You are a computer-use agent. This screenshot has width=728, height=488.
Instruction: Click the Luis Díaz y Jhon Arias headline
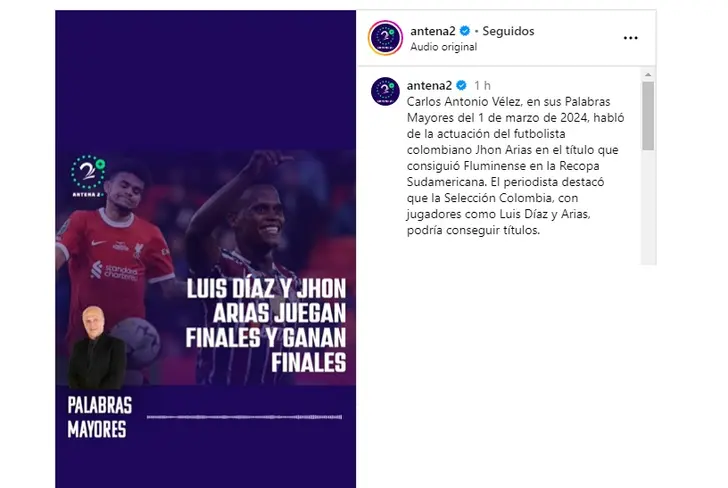[x=266, y=326]
